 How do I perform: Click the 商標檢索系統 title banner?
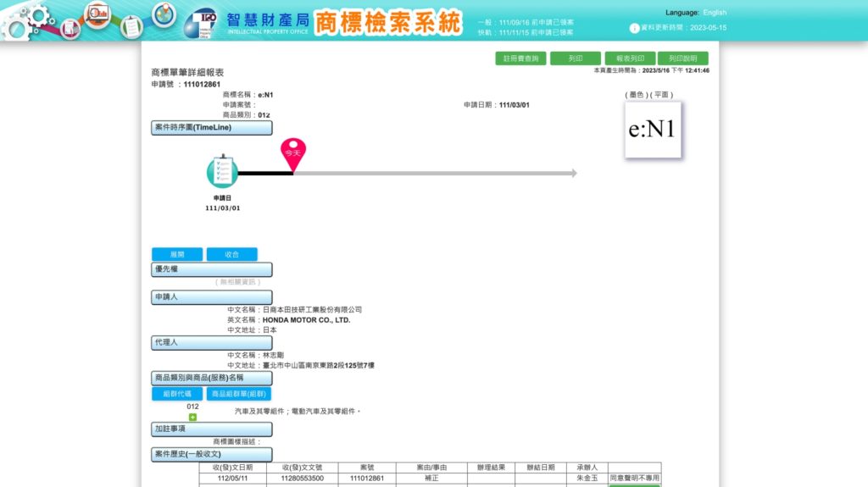coord(388,23)
